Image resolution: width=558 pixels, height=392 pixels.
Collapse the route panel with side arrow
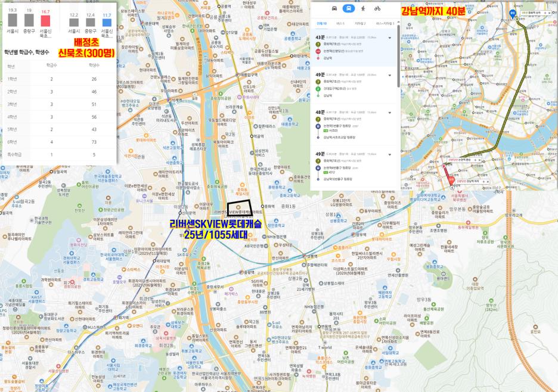tap(403, 76)
